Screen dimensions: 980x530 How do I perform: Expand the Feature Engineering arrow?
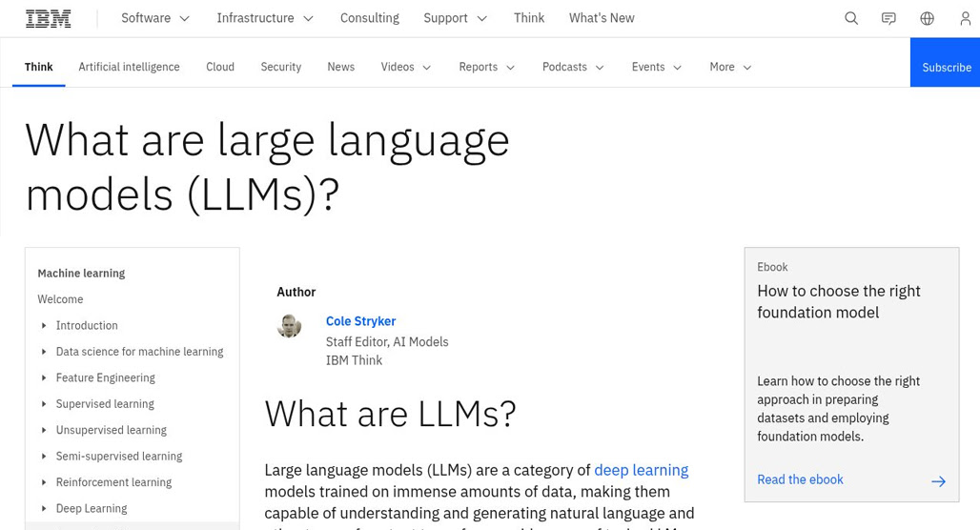(x=44, y=378)
